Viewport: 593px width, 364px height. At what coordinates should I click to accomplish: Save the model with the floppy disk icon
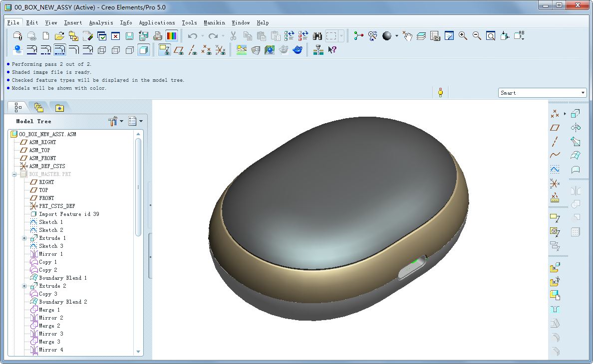pyautogui.click(x=129, y=36)
